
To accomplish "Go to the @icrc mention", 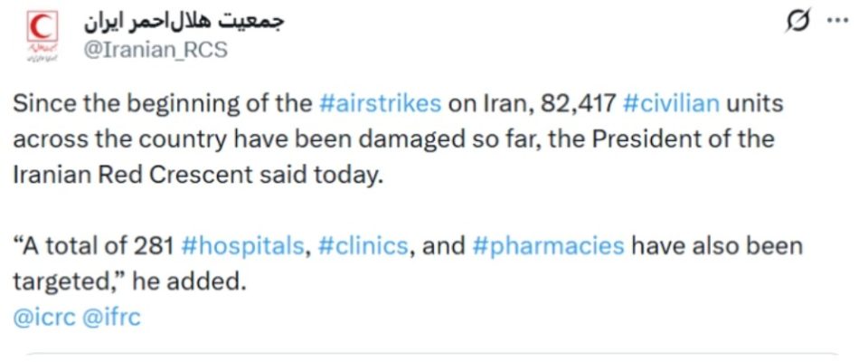I will click(42, 318).
